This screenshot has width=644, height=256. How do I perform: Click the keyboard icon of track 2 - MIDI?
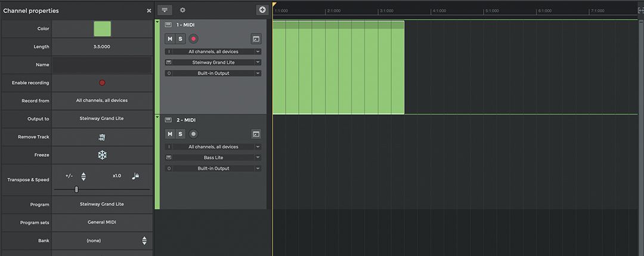[x=168, y=120]
